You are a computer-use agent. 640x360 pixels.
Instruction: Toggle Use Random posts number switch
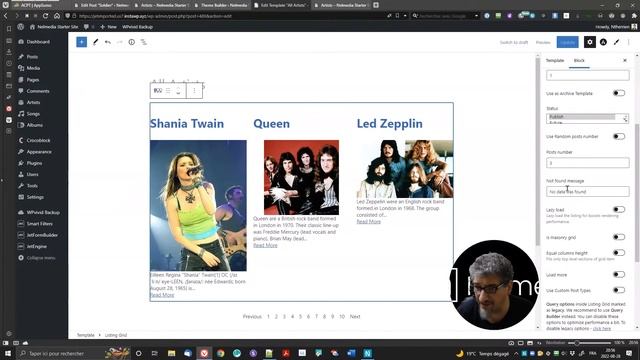click(x=619, y=136)
